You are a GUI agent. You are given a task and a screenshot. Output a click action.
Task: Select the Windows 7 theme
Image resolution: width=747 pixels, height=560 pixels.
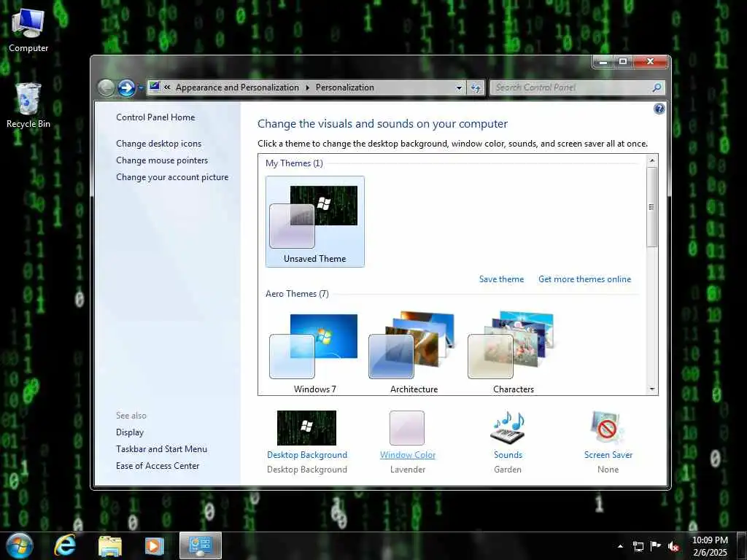click(x=315, y=354)
